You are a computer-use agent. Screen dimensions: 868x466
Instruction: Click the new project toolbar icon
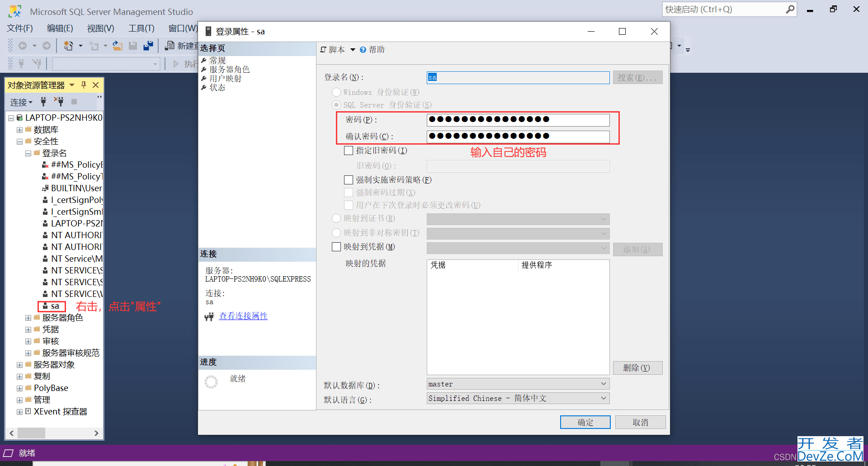[x=69, y=46]
